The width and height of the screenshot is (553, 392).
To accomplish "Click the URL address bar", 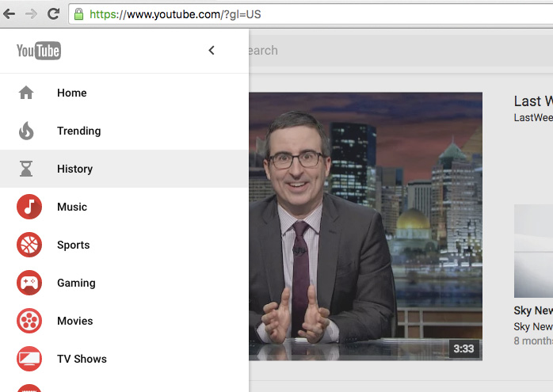I will coord(317,14).
